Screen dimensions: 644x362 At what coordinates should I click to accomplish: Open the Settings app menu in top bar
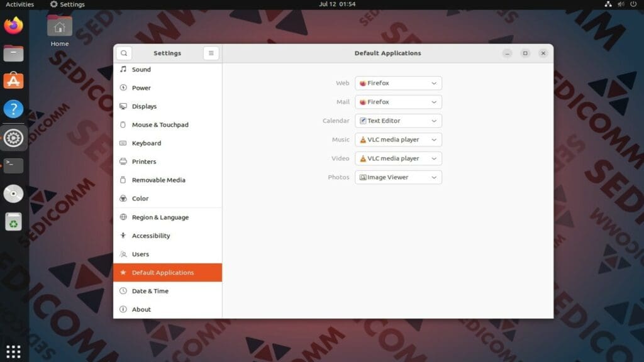tap(67, 4)
